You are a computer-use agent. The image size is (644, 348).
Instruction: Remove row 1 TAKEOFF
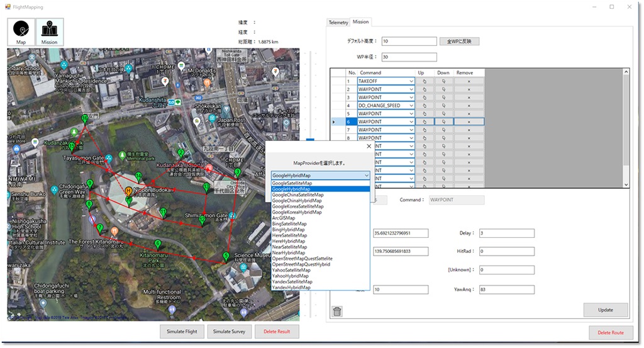469,81
